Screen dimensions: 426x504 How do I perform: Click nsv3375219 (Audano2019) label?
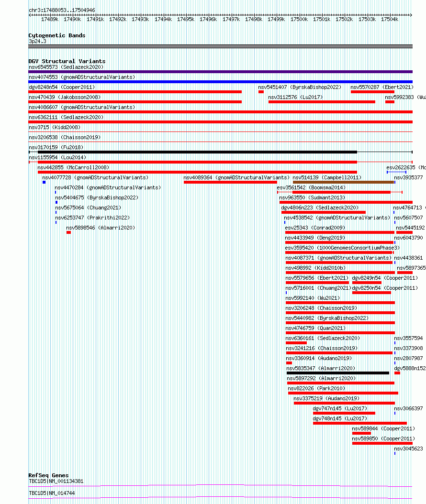click(326, 399)
